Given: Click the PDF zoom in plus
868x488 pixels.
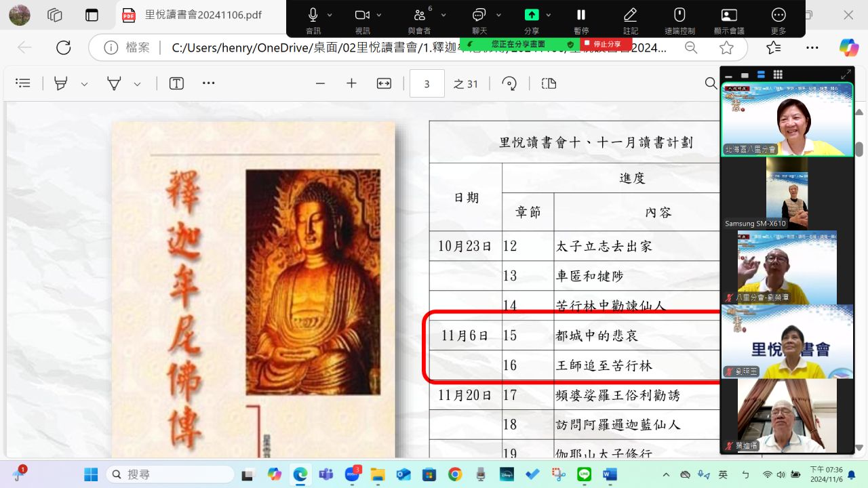Looking at the screenshot, I should pyautogui.click(x=351, y=83).
